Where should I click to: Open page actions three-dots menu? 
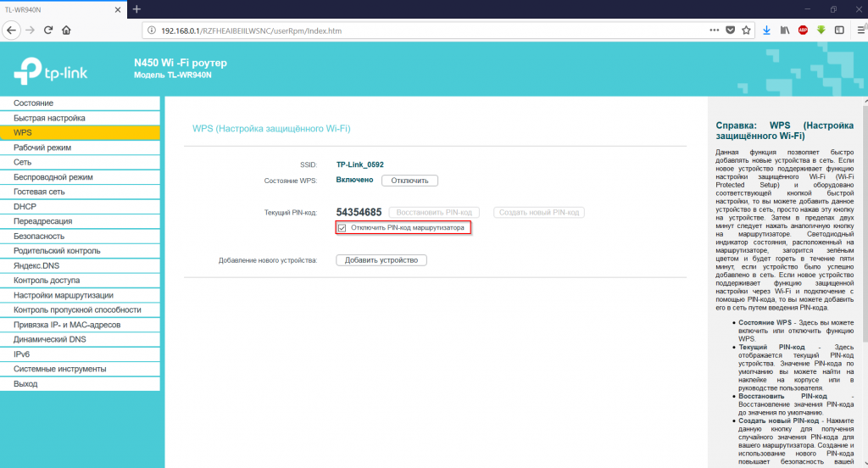coord(714,31)
